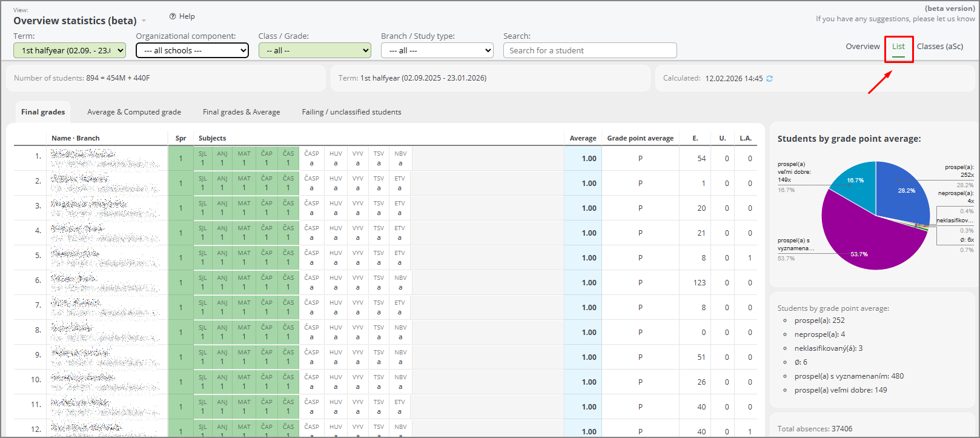Open the Classes (aSc) view
This screenshot has height=438, width=980.
pyautogui.click(x=939, y=47)
